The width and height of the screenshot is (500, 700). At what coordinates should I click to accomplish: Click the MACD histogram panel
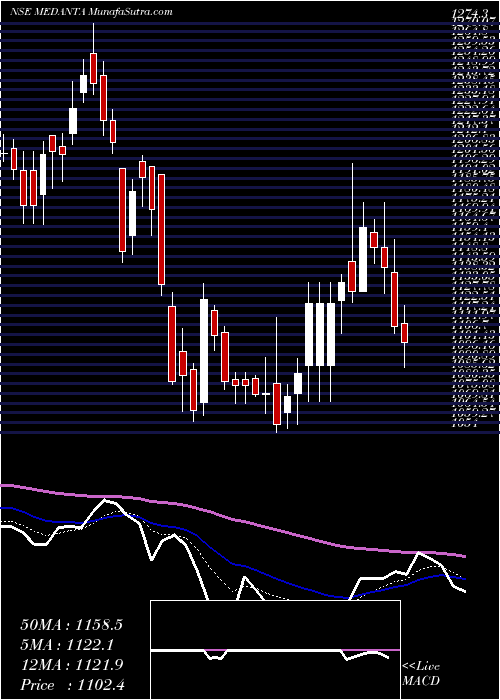pos(275,650)
